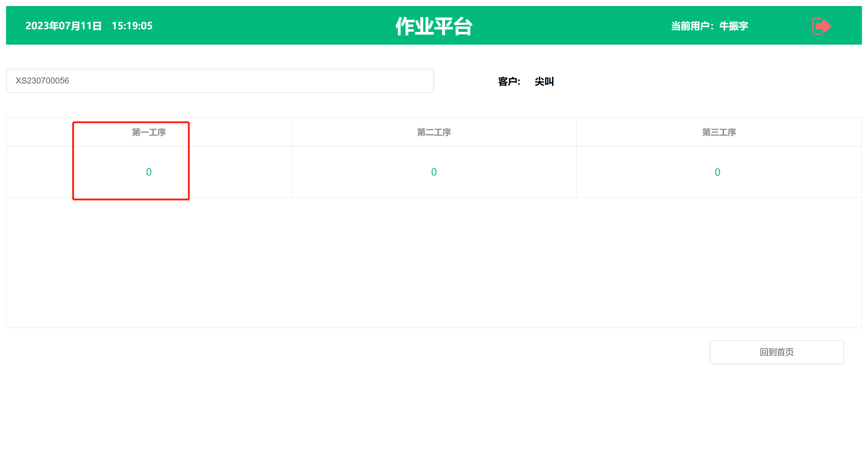Viewport: 868px width, 471px height.
Task: Select the 第二工序 column header
Action: (x=434, y=132)
